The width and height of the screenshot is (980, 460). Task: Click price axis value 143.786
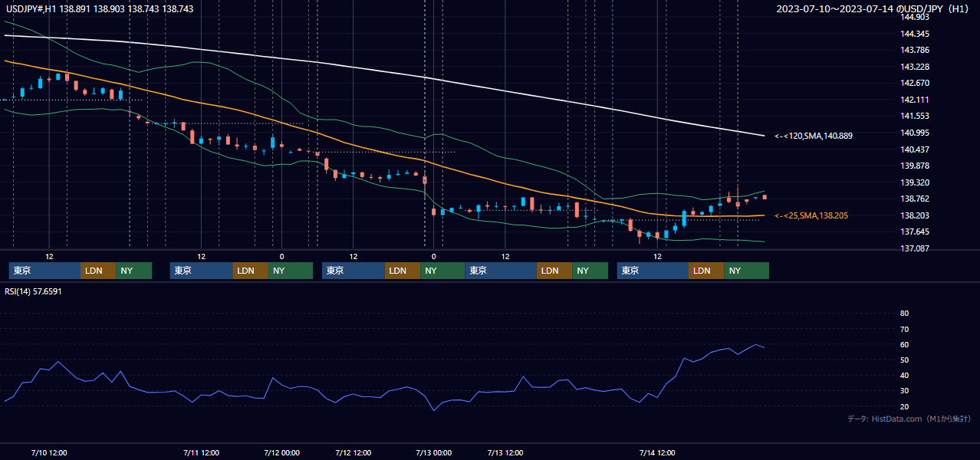pos(915,50)
